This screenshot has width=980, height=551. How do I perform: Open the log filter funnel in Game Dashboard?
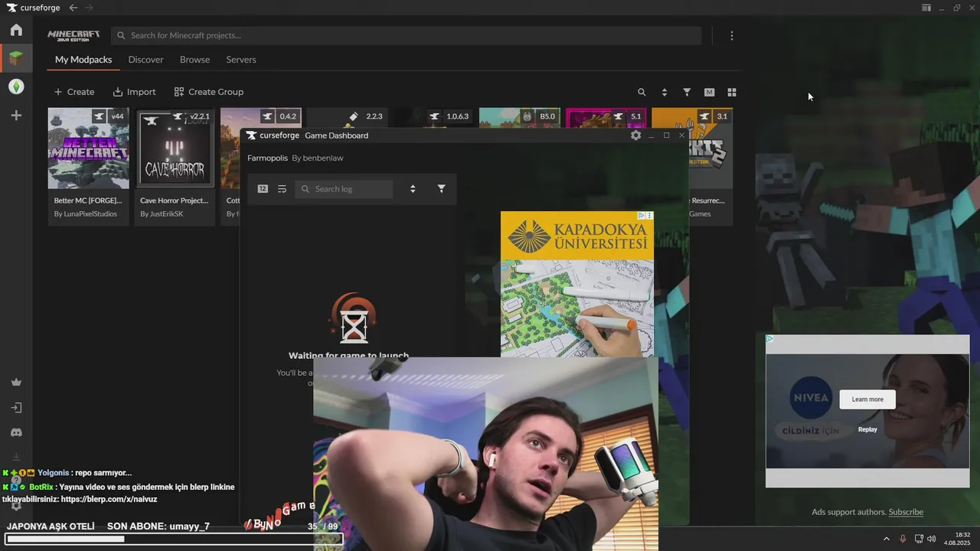click(x=441, y=189)
